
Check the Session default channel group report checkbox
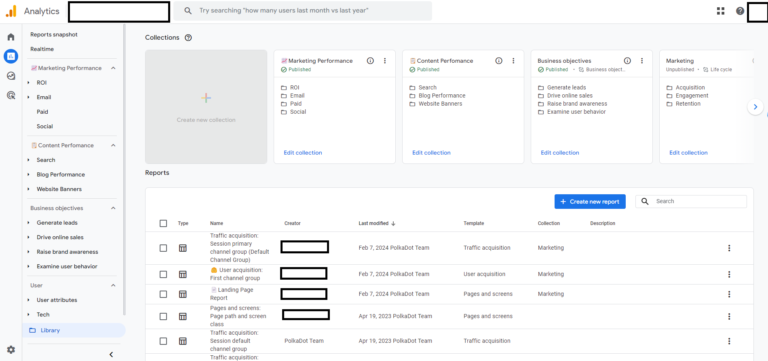pos(163,341)
